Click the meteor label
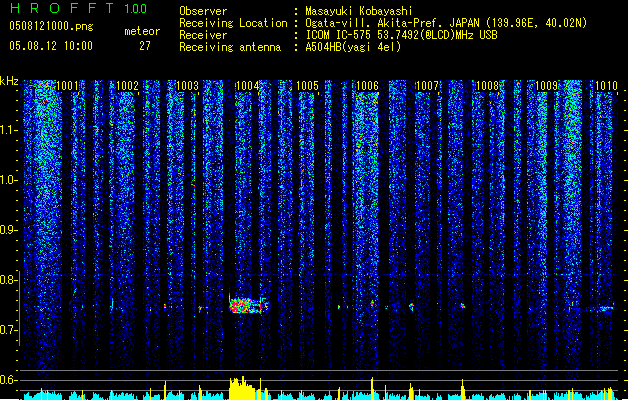629x400 pixels. (x=142, y=31)
